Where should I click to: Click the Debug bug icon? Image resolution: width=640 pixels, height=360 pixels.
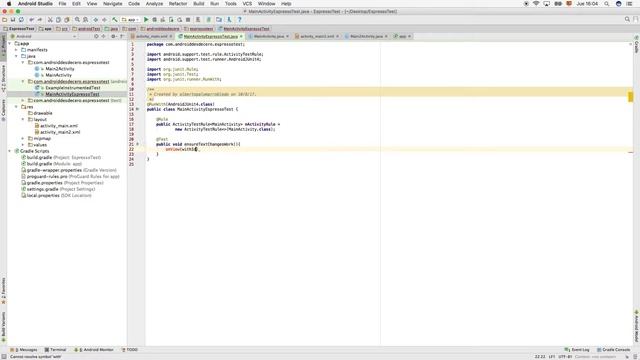tap(155, 20)
